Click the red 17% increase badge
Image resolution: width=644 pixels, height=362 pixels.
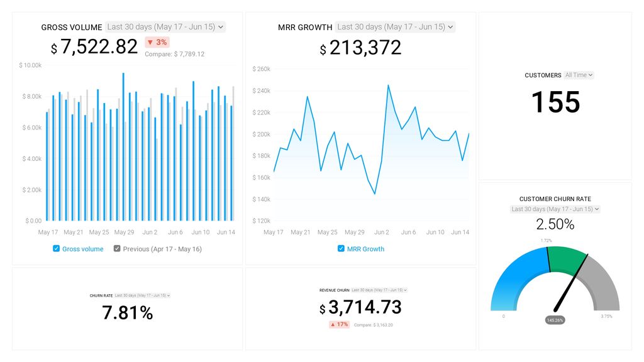coord(338,324)
